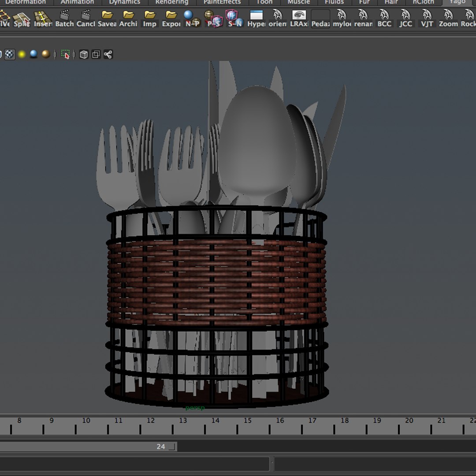
Task: Switch to the Dynamics shelf tab
Action: pos(124,2)
